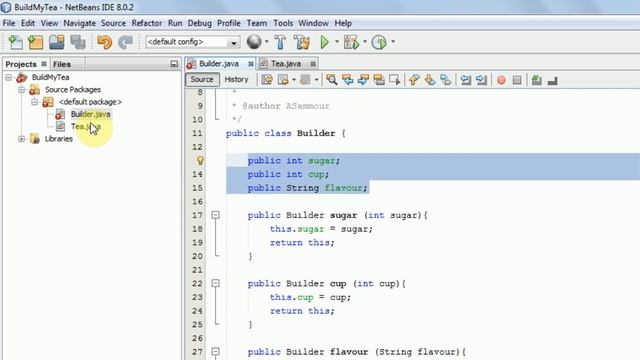
Task: Click Stop Macro Recording square icon
Action: pyautogui.click(x=517, y=80)
